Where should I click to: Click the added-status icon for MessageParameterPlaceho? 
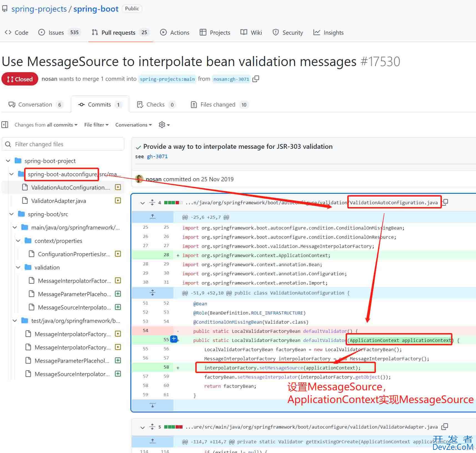click(118, 294)
